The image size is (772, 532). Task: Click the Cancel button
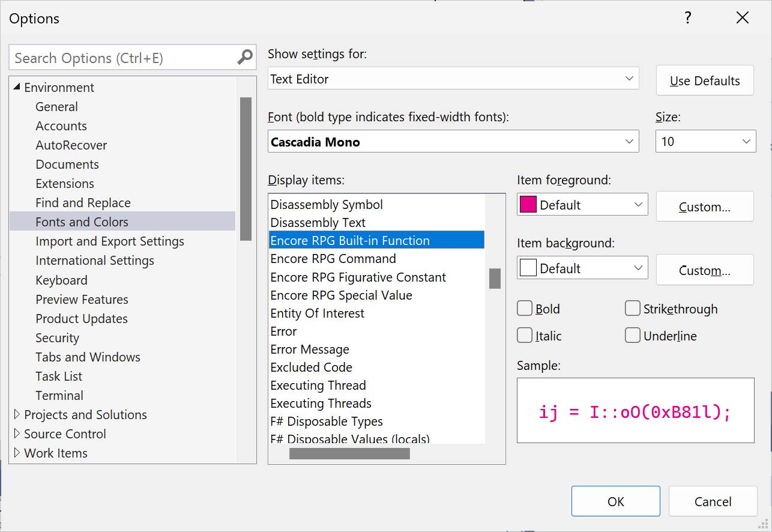click(713, 501)
